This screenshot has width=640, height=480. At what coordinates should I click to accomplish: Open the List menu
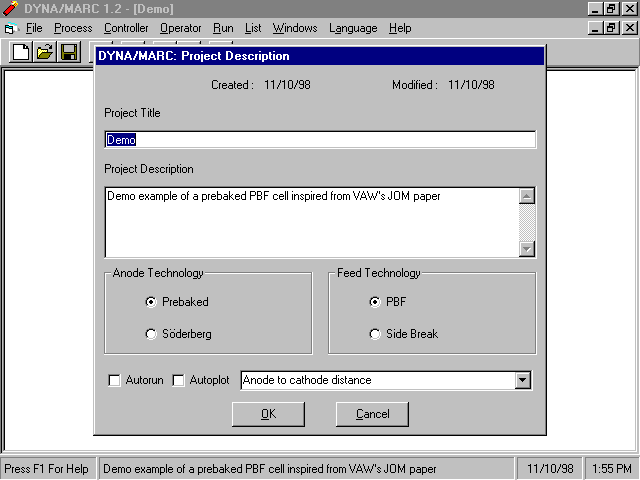(x=253, y=28)
